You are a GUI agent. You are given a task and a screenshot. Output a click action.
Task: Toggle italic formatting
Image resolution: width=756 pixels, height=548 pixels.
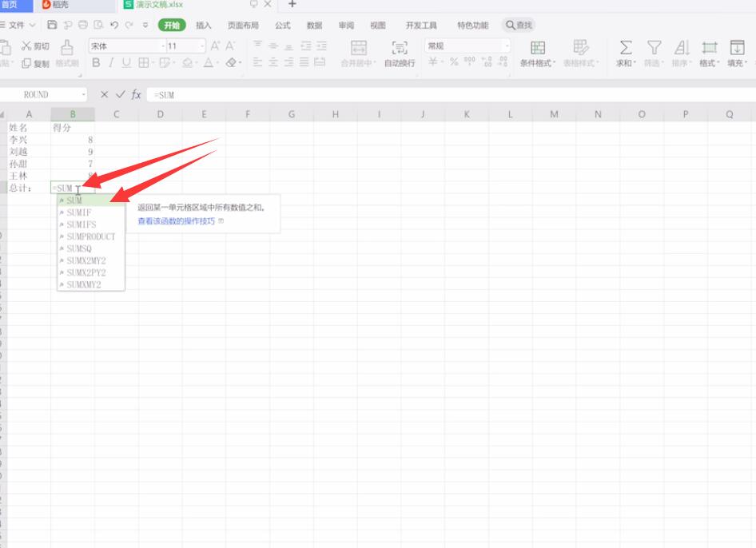[111, 62]
